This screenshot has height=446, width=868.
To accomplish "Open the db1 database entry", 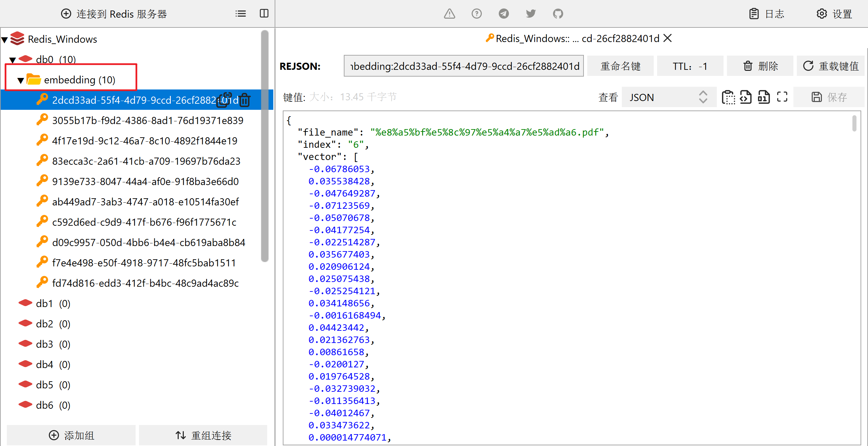I will [x=44, y=304].
